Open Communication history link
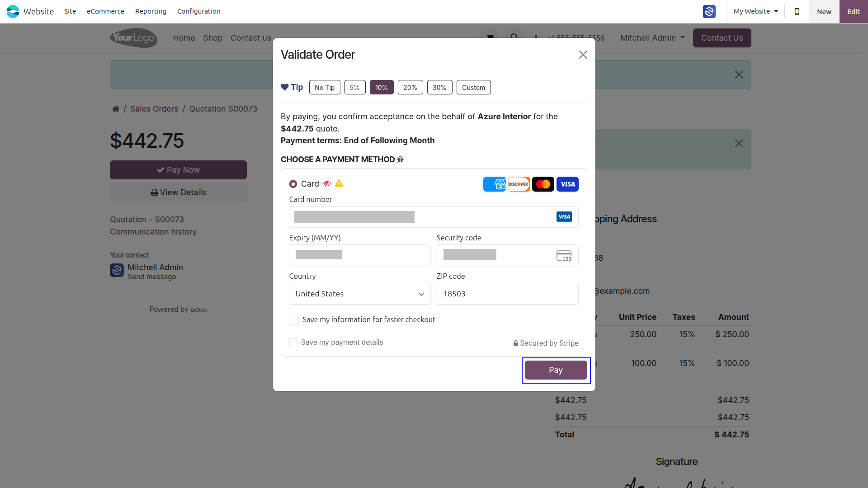This screenshot has height=488, width=868. [x=153, y=232]
